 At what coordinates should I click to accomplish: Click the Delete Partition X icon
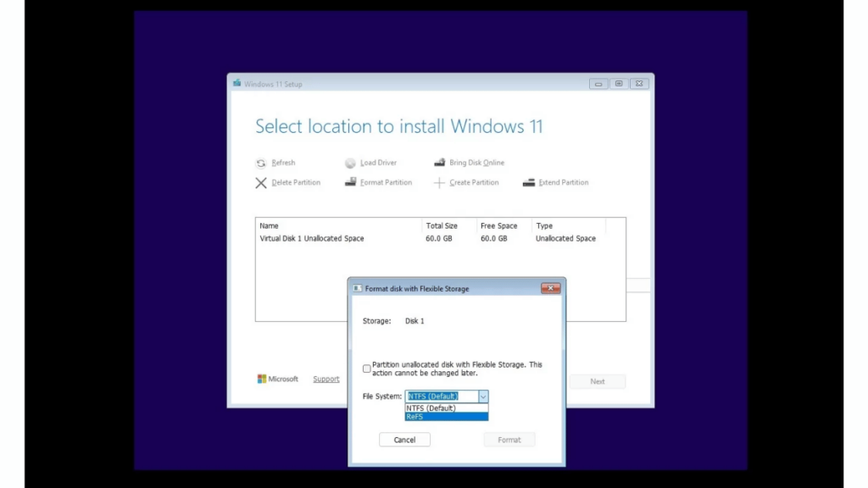point(261,182)
